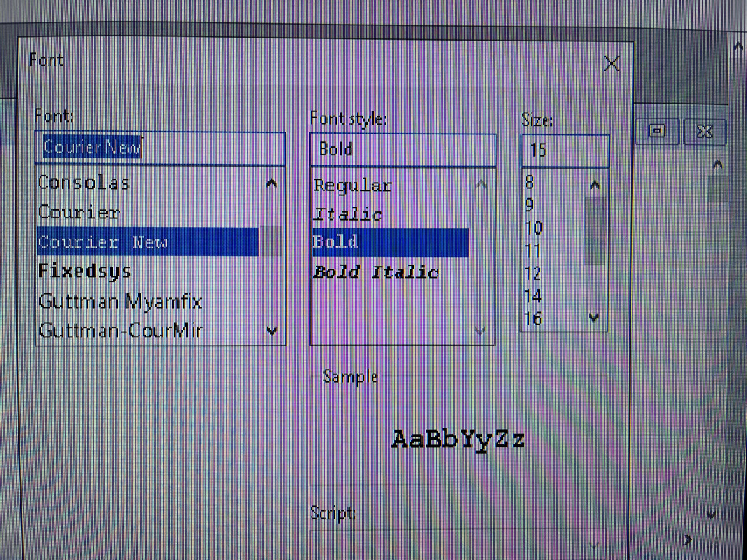Click close button in background window

pos(704,131)
